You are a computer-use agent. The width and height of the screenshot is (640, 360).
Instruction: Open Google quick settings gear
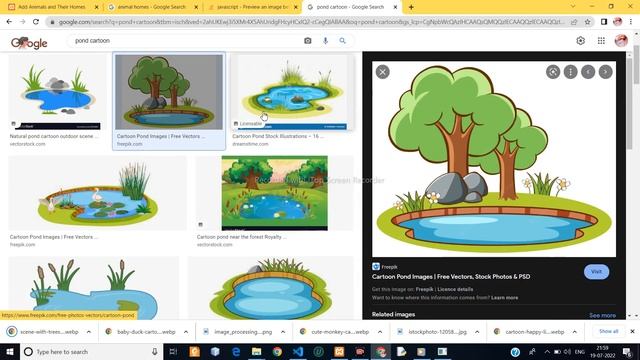pyautogui.click(x=580, y=41)
